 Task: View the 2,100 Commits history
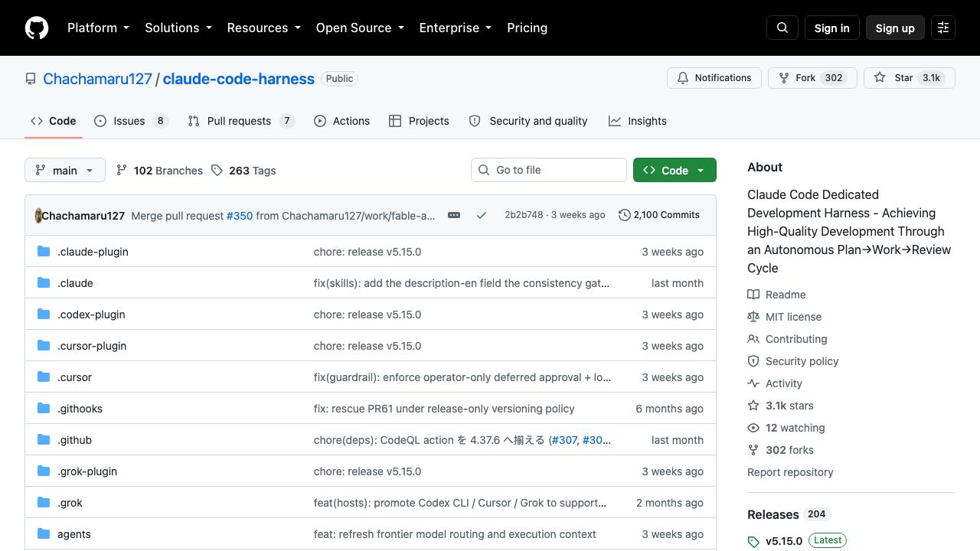(x=659, y=215)
